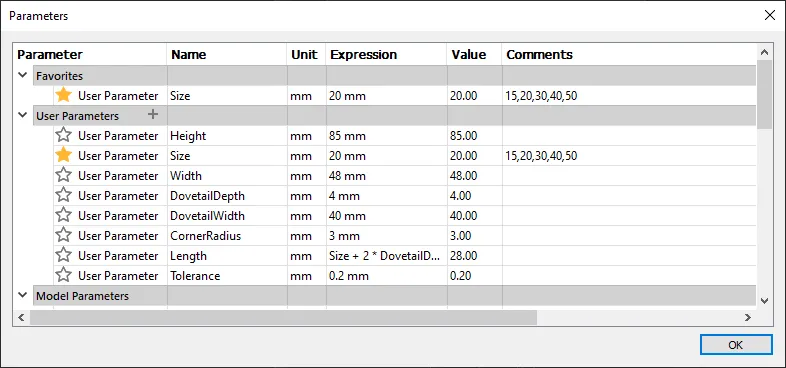Image resolution: width=786 pixels, height=368 pixels.
Task: Edit the Tolerance expression 0.2 mm
Action: click(386, 276)
